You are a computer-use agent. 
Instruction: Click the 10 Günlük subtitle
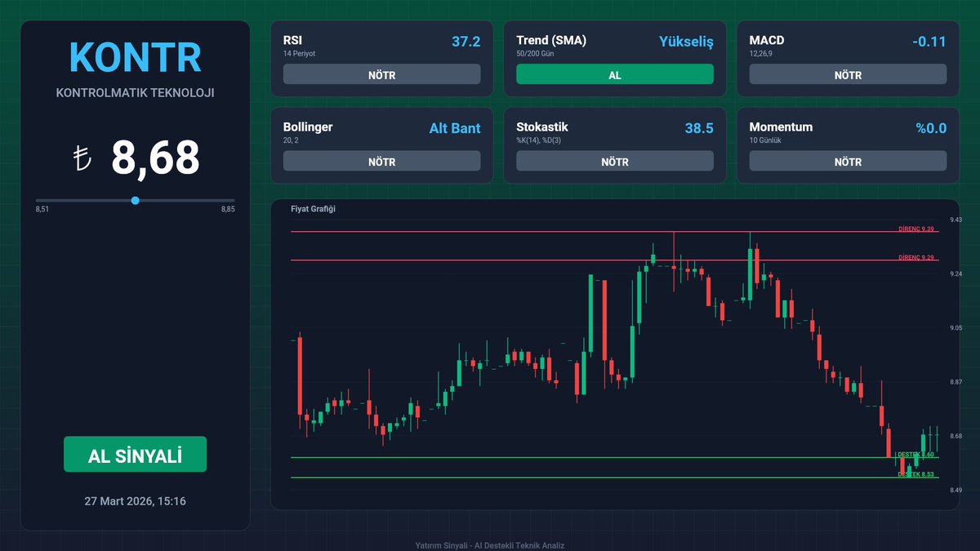766,140
